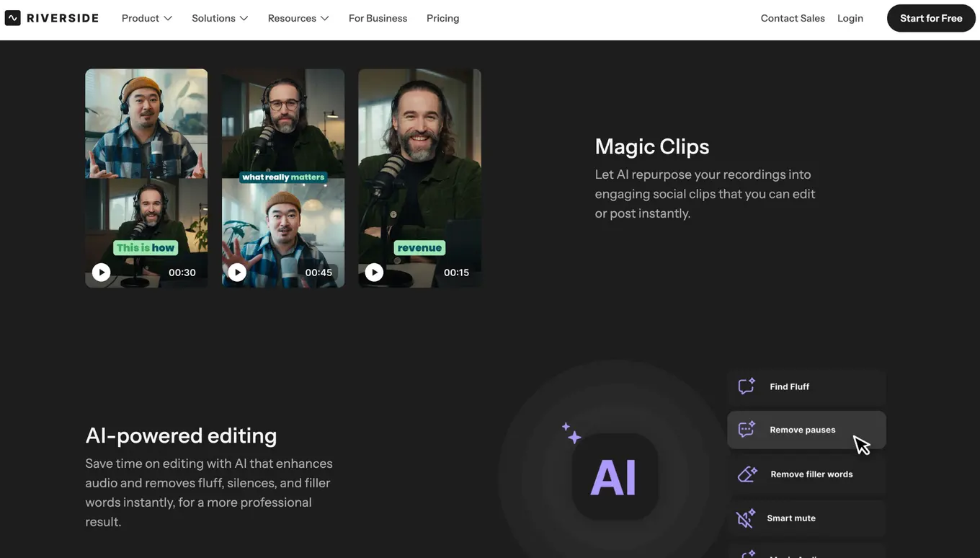Click the Start for Free button
The height and width of the screenshot is (558, 980).
click(931, 18)
